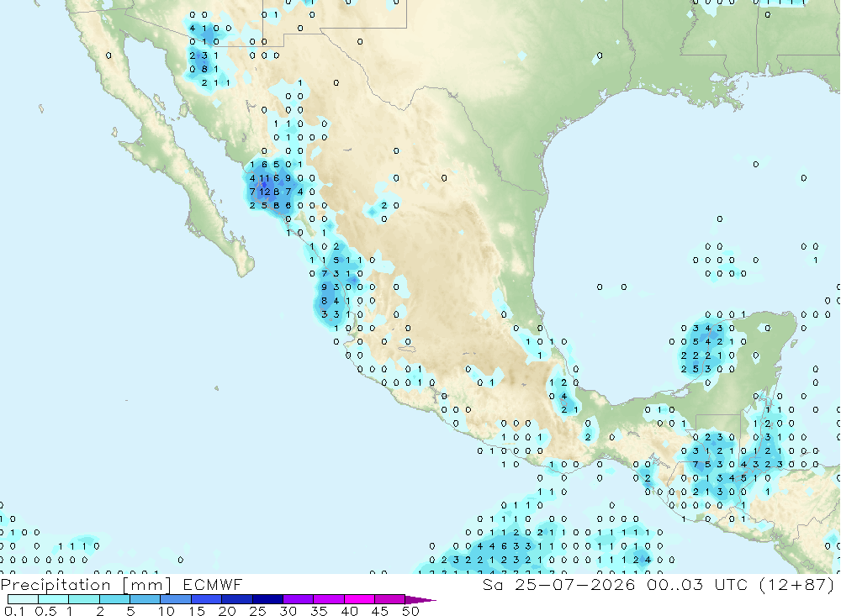
Task: Click the '11' precipitation value on the map
Action: [265, 178]
